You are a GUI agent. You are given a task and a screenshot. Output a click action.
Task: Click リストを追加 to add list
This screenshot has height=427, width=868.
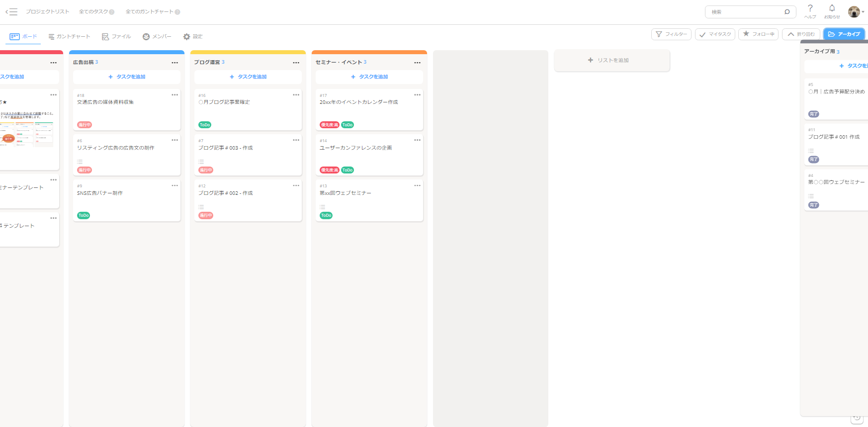pos(612,60)
